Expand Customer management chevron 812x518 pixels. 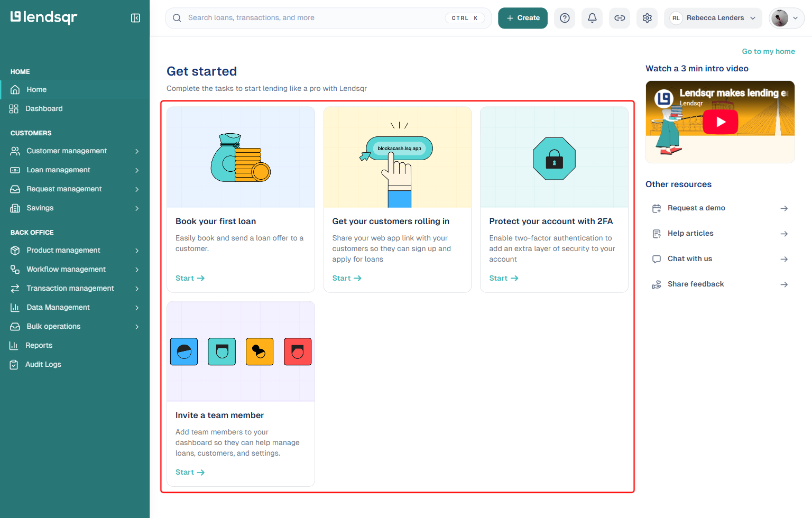[x=137, y=151]
